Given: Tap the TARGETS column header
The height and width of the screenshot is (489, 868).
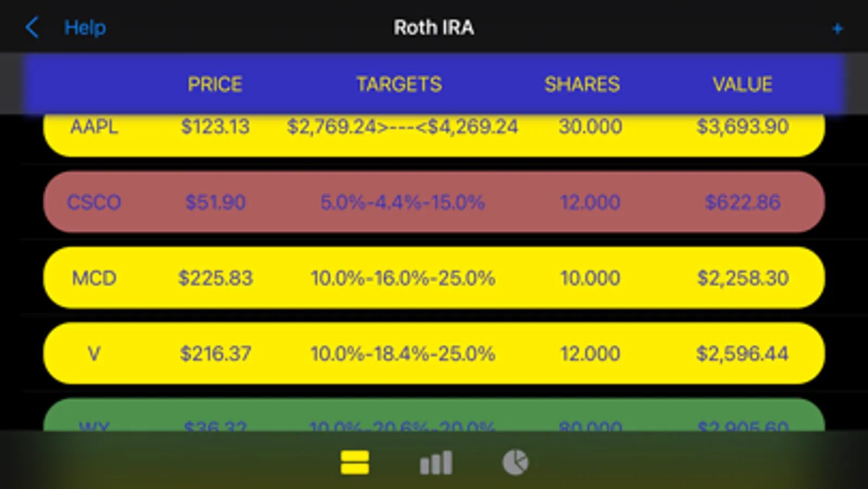Looking at the screenshot, I should point(399,84).
